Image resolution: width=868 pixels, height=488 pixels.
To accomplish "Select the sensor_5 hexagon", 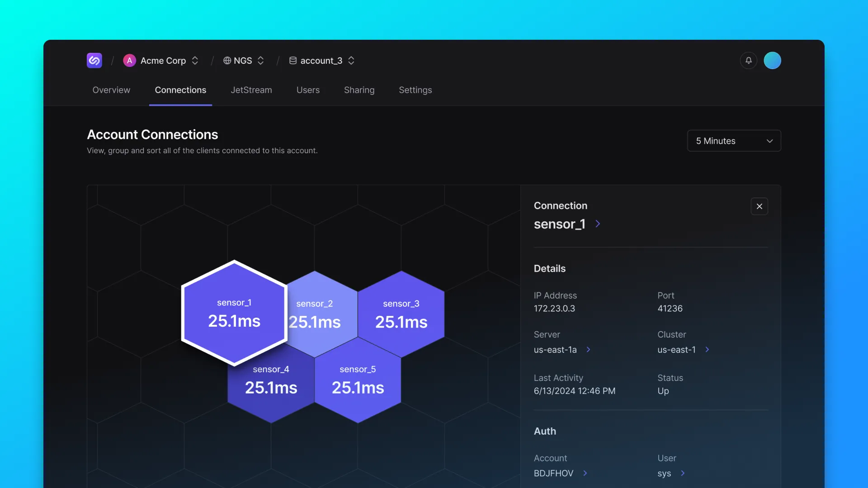I will tap(358, 380).
